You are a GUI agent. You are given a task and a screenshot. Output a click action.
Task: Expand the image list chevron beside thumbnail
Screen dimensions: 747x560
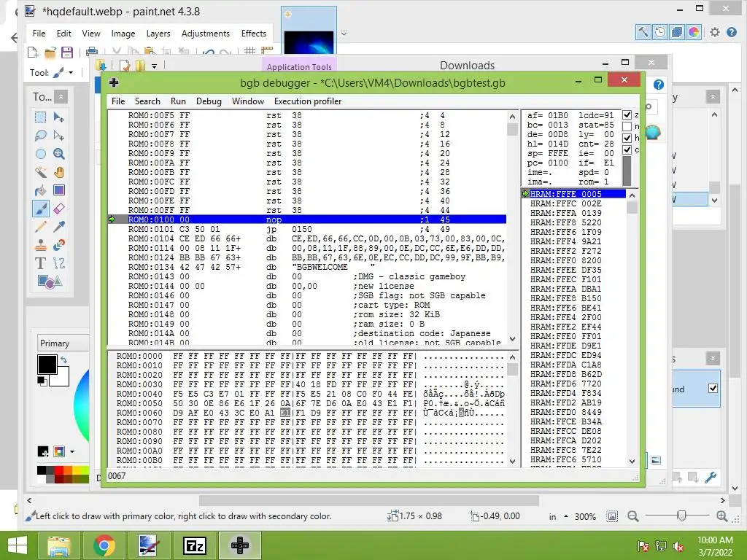click(344, 33)
